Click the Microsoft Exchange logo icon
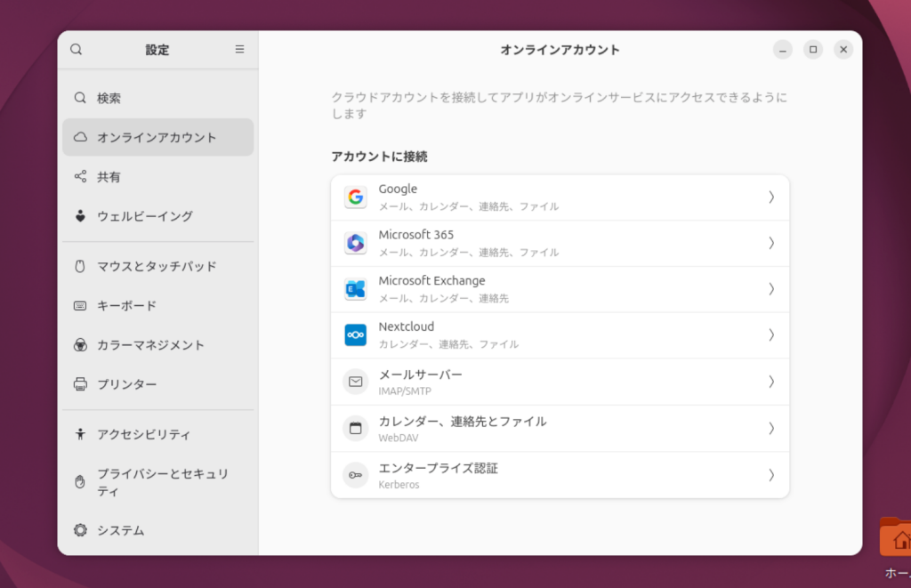Image resolution: width=911 pixels, height=588 pixels. coord(356,289)
